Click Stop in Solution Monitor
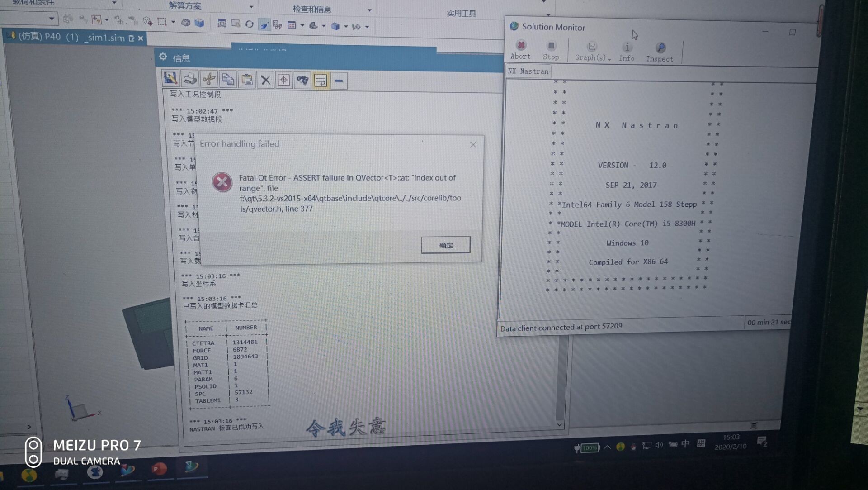The height and width of the screenshot is (490, 868). (551, 51)
